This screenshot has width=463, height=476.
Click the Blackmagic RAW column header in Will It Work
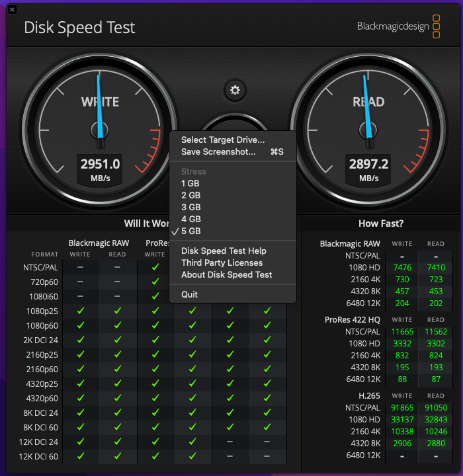99,243
